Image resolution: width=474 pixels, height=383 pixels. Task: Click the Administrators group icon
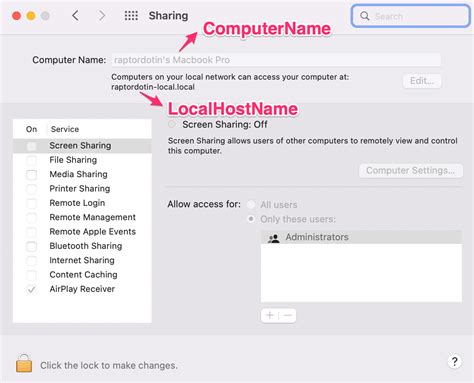pos(274,238)
